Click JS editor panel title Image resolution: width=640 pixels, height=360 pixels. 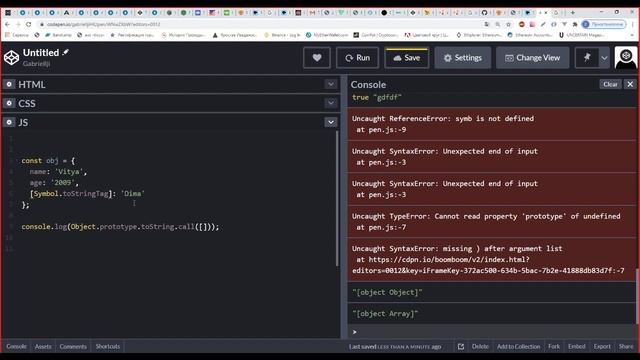click(23, 122)
